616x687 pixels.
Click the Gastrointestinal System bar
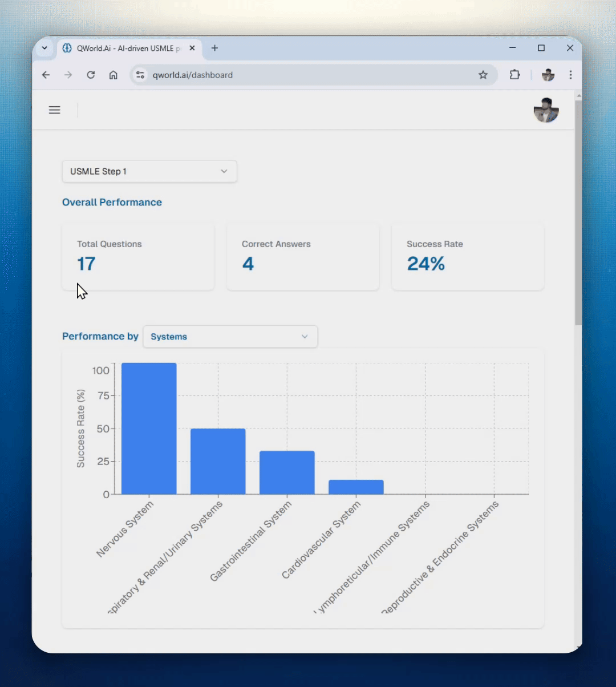coord(287,472)
